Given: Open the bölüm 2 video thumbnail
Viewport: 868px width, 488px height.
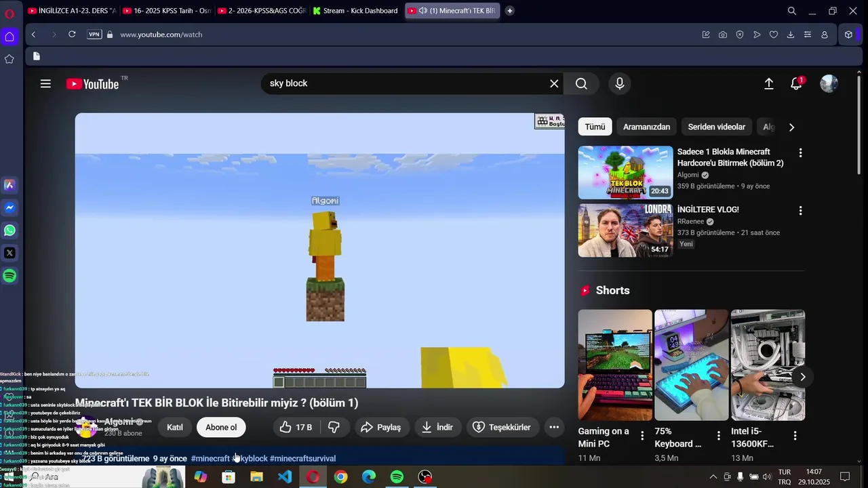Looking at the screenshot, I should click(x=625, y=172).
